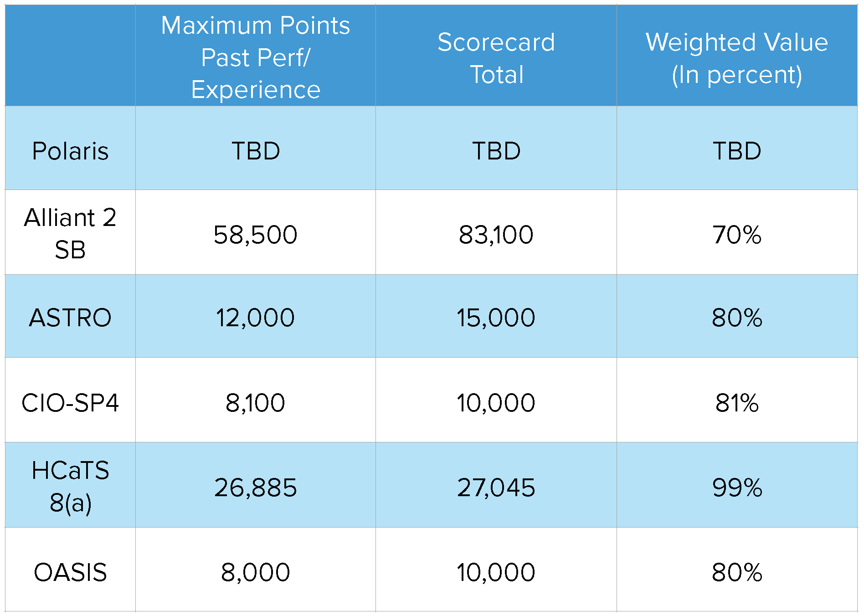Select the OASIS row label
This screenshot has height=616, width=864.
pyautogui.click(x=70, y=572)
